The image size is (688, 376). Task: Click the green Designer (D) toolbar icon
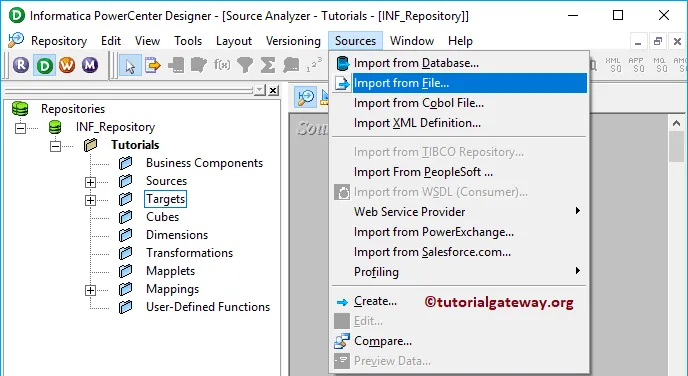point(44,65)
